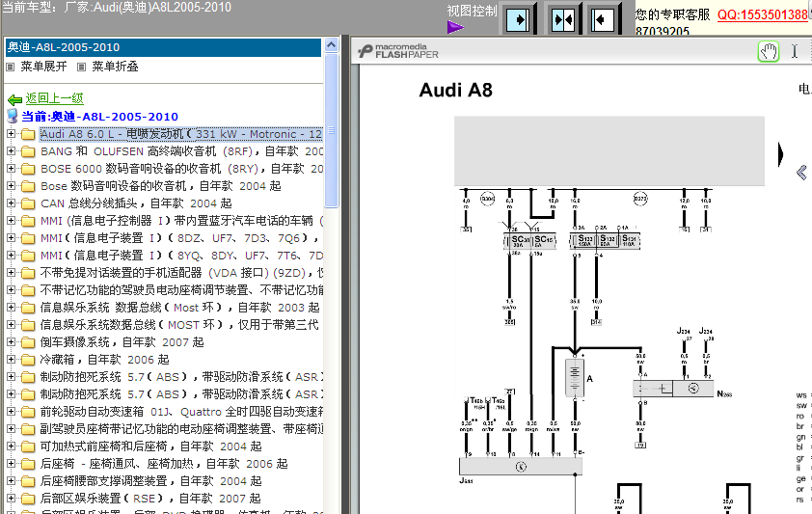The height and width of the screenshot is (514, 812).
Task: Click the collapse-to-left arrow view icon
Action: [603, 19]
